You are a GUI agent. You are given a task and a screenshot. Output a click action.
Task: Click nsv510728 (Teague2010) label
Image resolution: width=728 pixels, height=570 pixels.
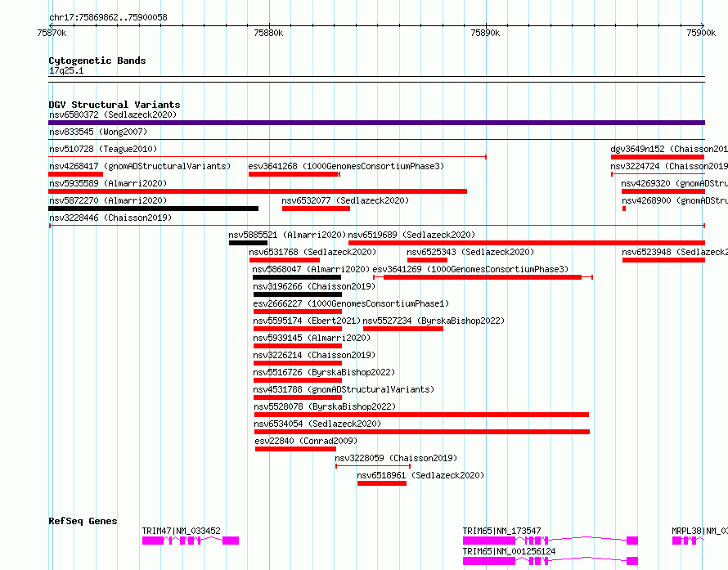[103, 149]
